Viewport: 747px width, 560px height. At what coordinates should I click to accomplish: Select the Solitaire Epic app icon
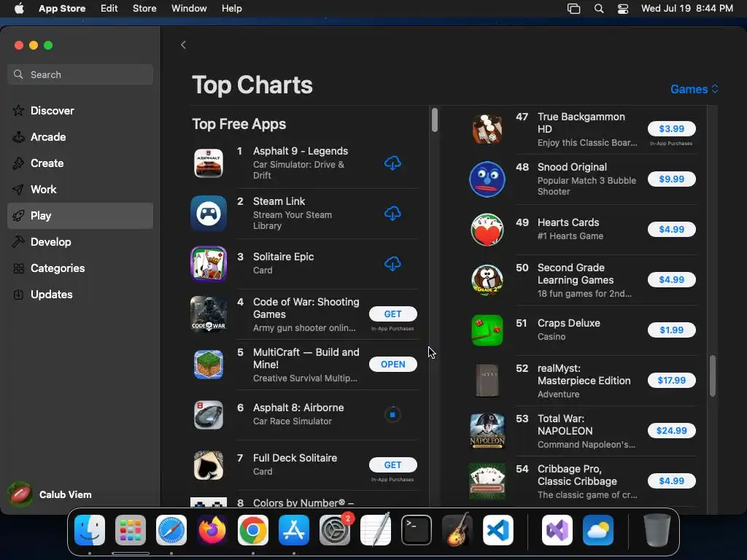209,264
